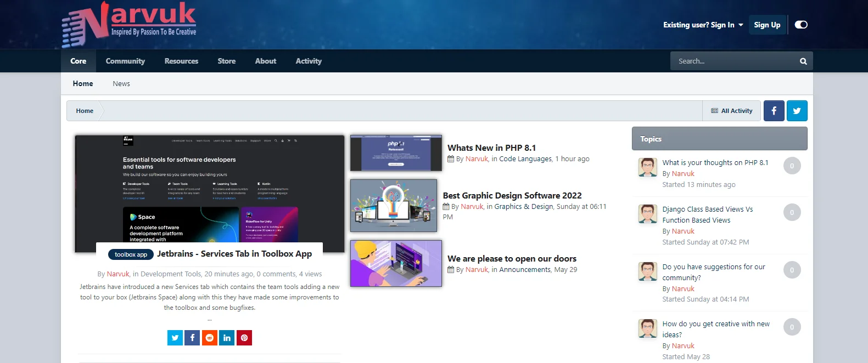Screen dimensions: 868x363
Task: Click the search magnifier icon
Action: (803, 61)
